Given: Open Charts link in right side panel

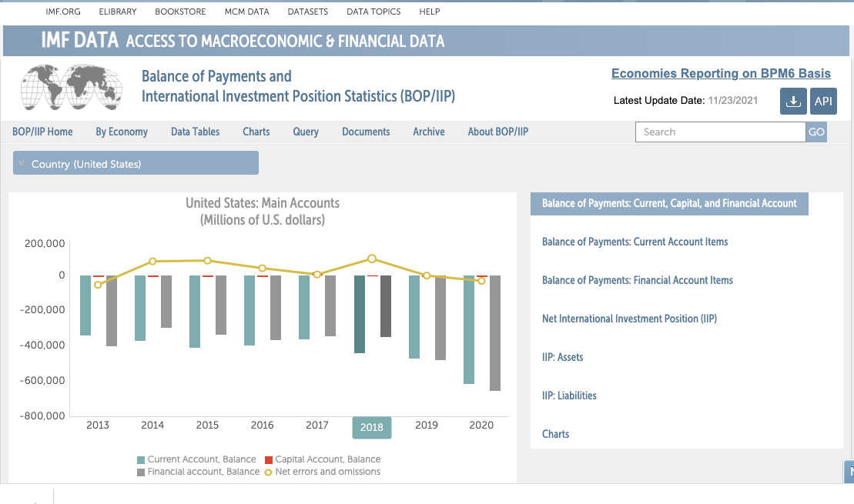Looking at the screenshot, I should click(x=555, y=434).
